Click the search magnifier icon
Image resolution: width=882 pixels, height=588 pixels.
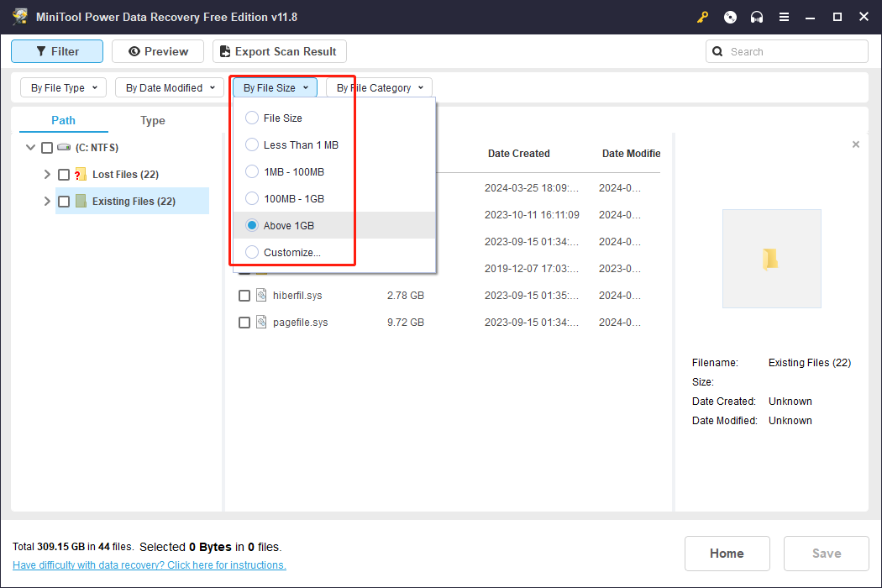[x=717, y=51]
